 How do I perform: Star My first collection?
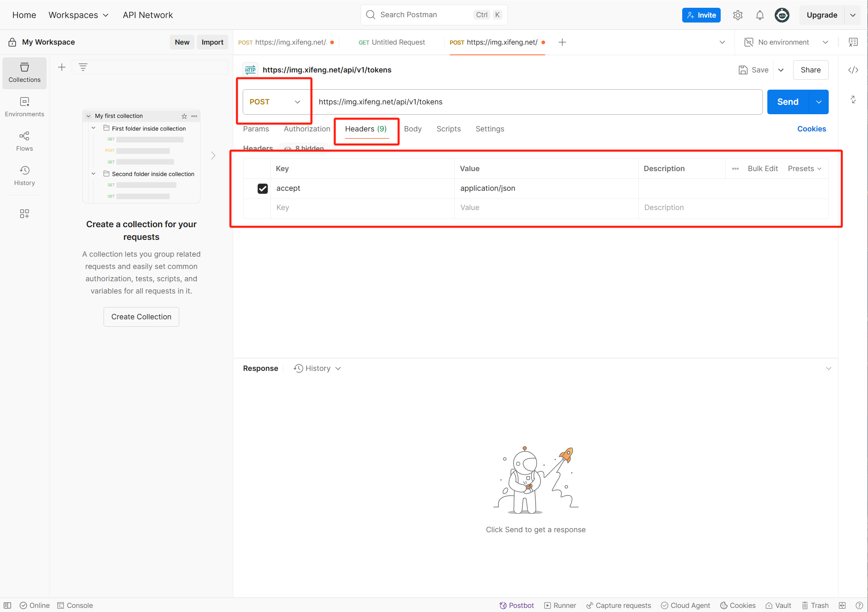tap(184, 116)
